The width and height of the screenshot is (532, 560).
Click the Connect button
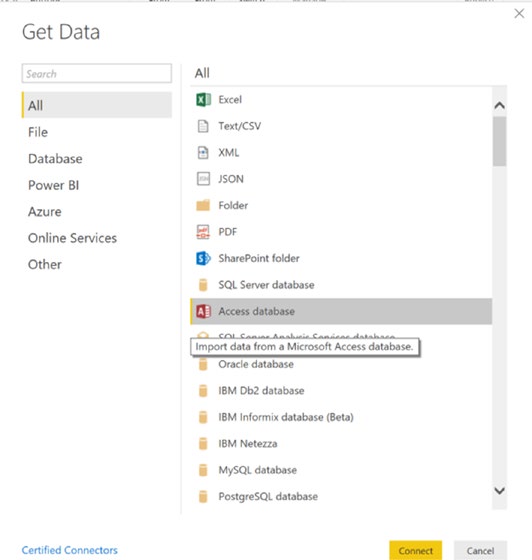[x=416, y=551]
